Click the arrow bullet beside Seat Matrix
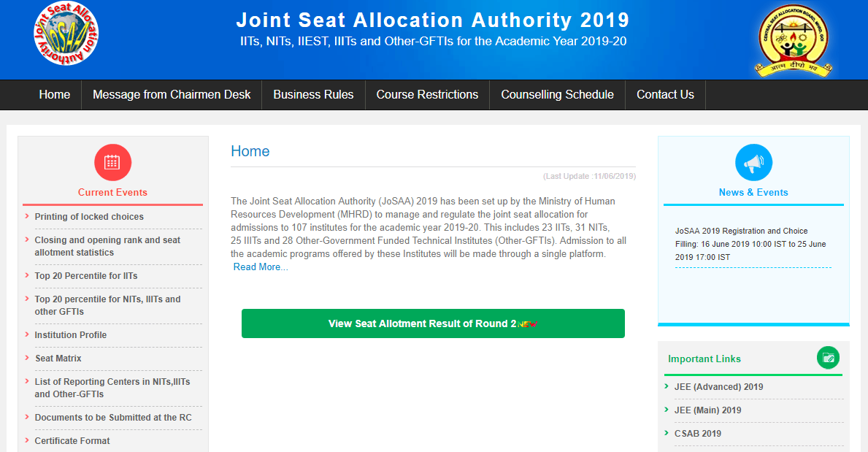 pos(27,358)
